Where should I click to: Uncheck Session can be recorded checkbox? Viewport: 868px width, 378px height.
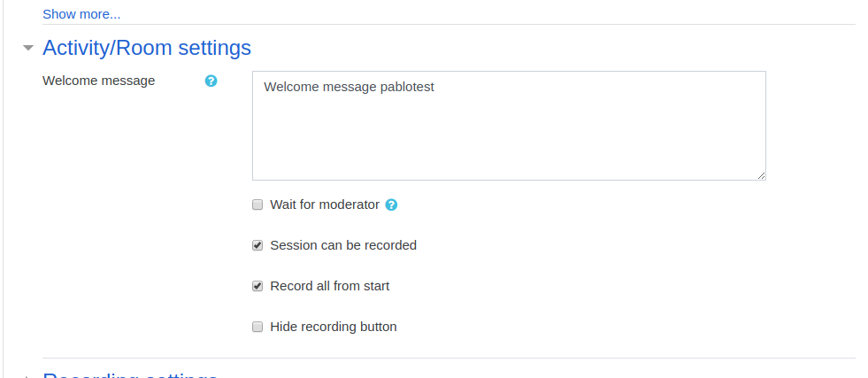pos(257,245)
